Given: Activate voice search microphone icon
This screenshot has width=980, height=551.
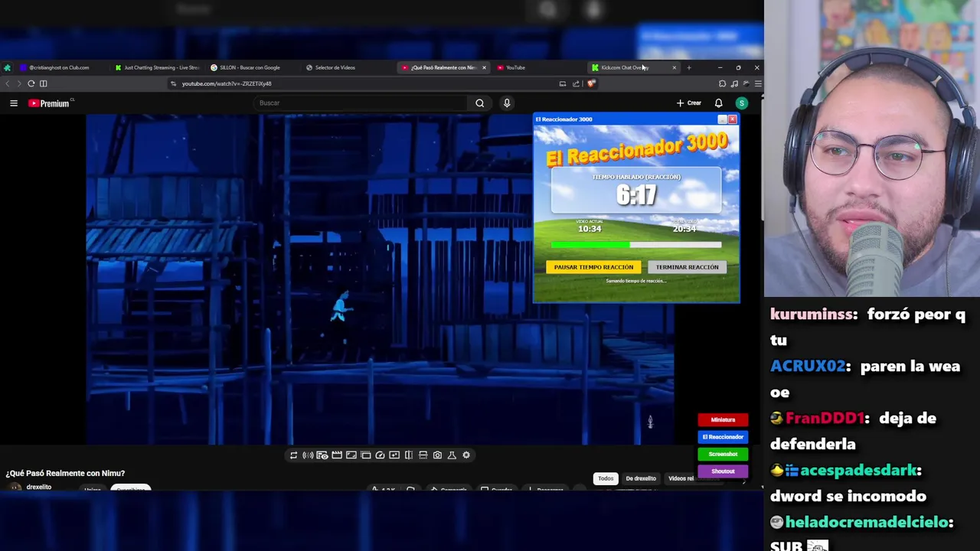Looking at the screenshot, I should point(507,103).
